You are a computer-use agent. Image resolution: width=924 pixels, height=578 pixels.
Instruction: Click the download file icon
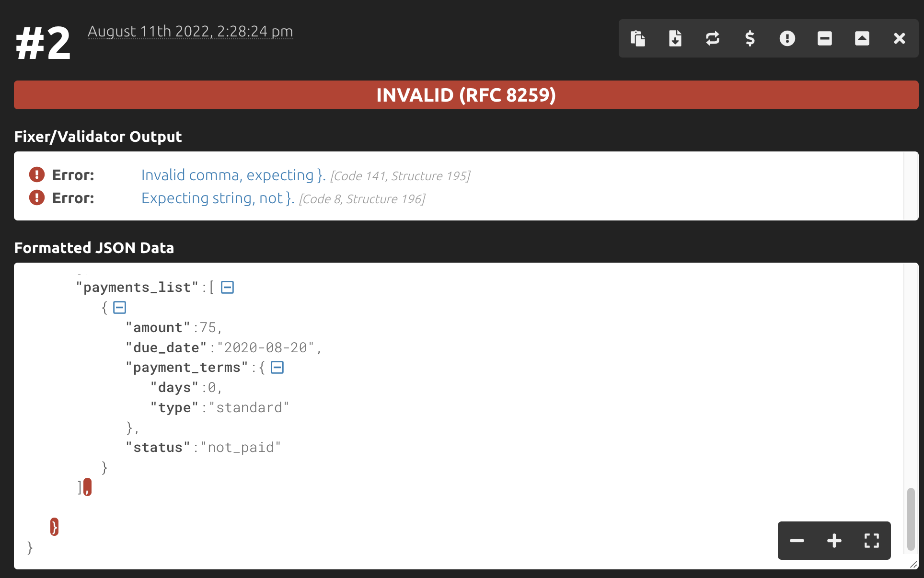click(675, 38)
